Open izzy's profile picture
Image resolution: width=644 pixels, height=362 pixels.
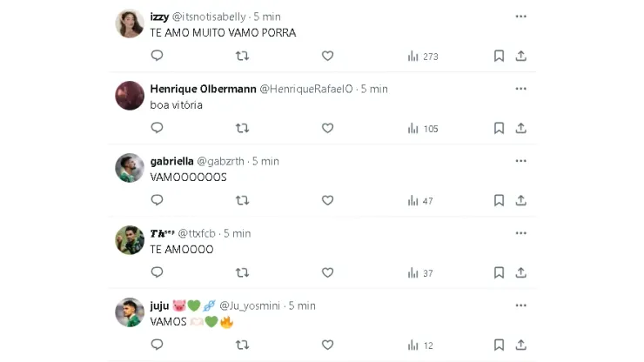[x=130, y=23]
